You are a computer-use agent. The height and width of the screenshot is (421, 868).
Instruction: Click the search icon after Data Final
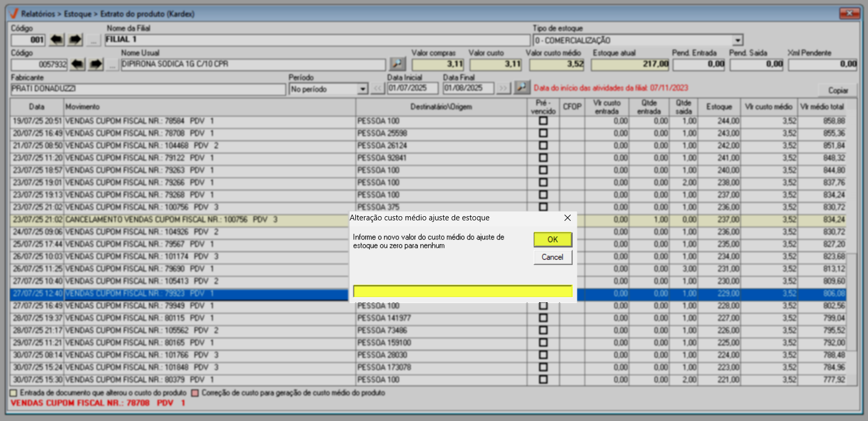pyautogui.click(x=521, y=88)
